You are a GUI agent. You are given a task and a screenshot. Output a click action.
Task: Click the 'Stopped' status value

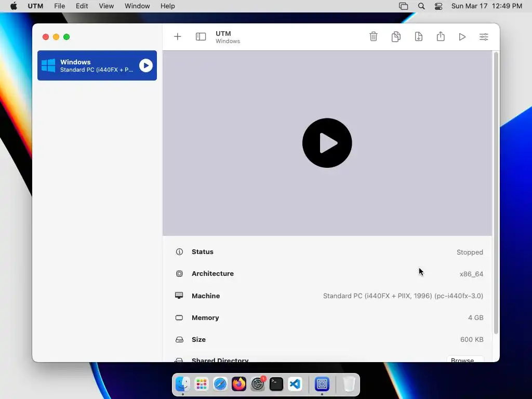(470, 252)
